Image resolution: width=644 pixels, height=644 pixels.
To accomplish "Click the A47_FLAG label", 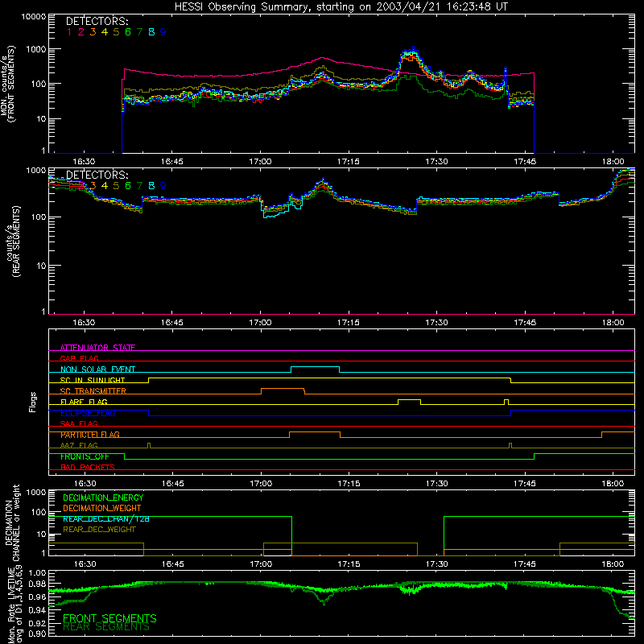I will 79,445.
